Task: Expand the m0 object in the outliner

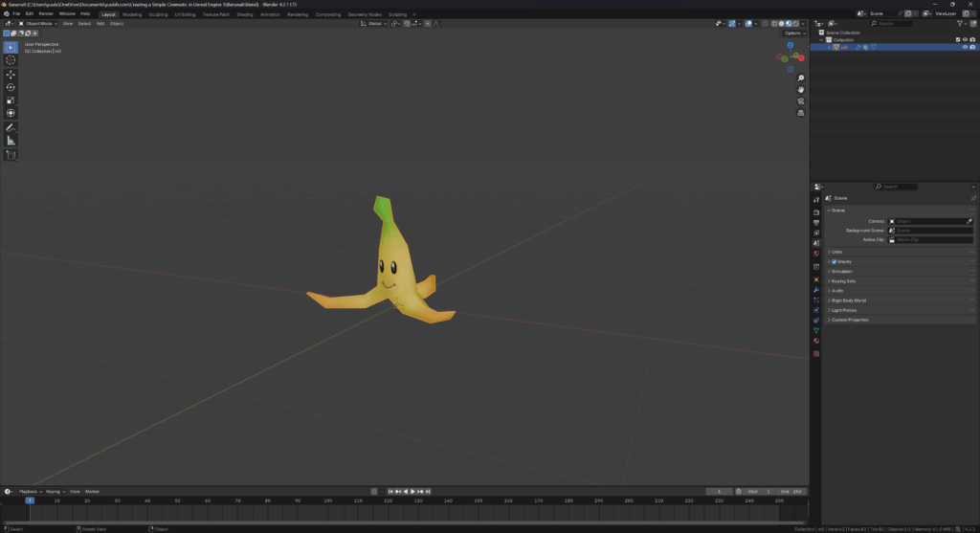Action: coord(830,47)
